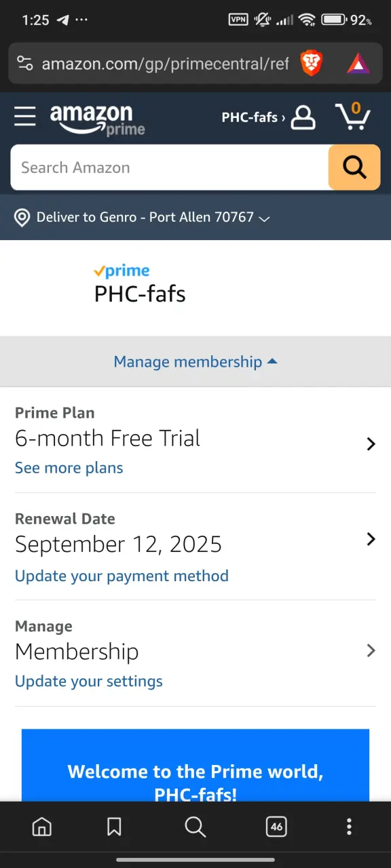The image size is (391, 868).
Task: Go to browser home page
Action: pyautogui.click(x=42, y=827)
